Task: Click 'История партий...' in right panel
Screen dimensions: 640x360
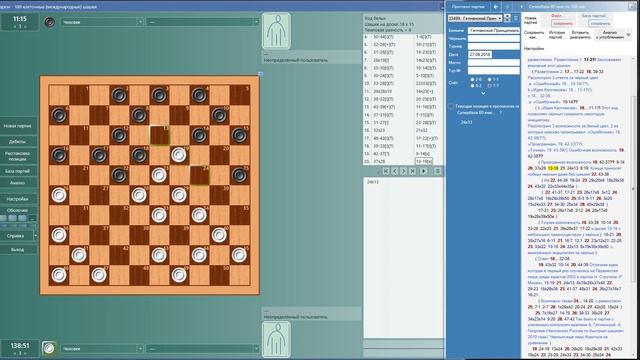Action: pyautogui.click(x=557, y=35)
